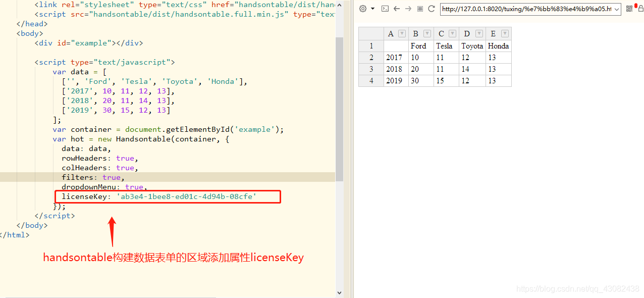Select column header D in the table
This screenshot has width=644, height=298.
(467, 34)
